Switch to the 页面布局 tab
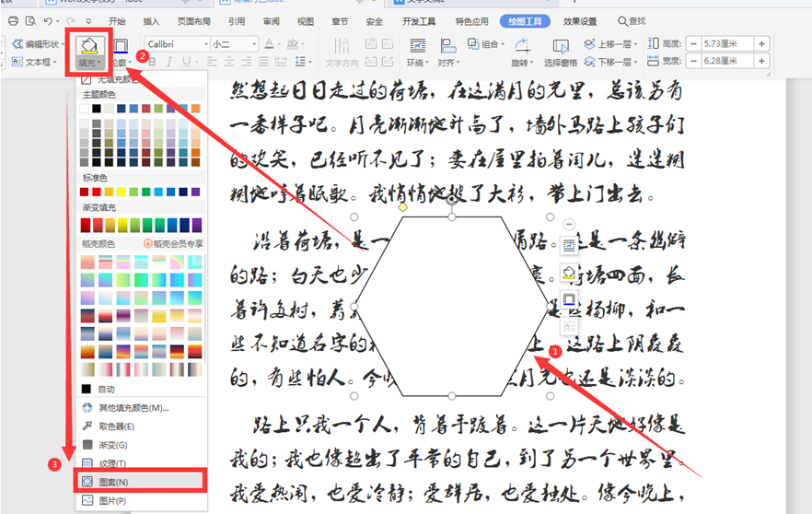The width and height of the screenshot is (812, 514). point(194,21)
